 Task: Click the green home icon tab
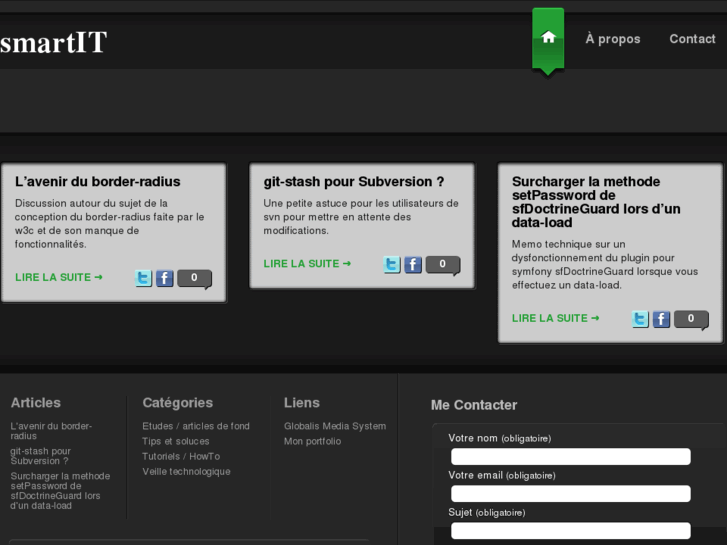[x=548, y=38]
